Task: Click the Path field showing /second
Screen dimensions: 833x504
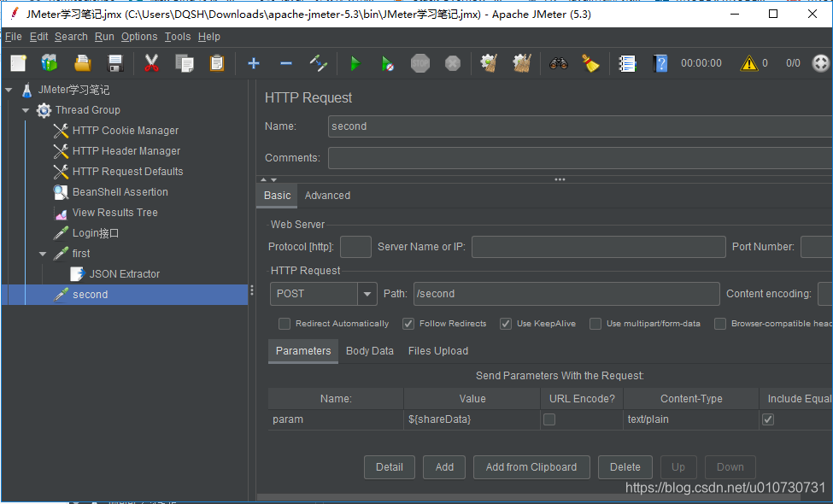Action: [566, 294]
